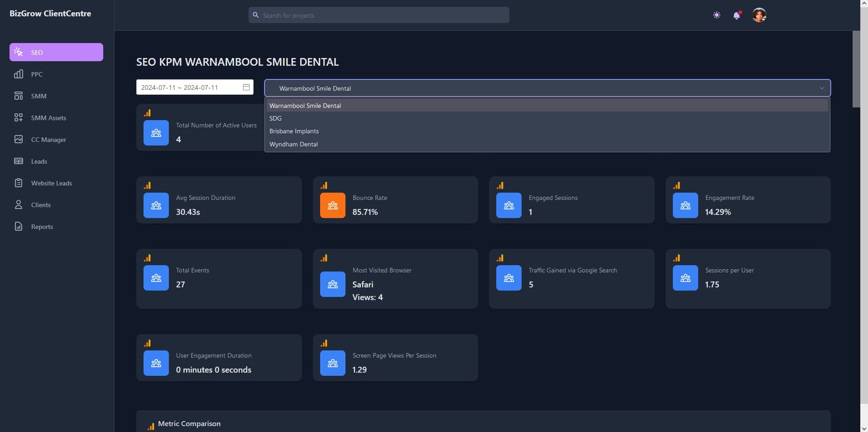Click the Total Number of Active Users icon
868x432 pixels.
coord(156,133)
